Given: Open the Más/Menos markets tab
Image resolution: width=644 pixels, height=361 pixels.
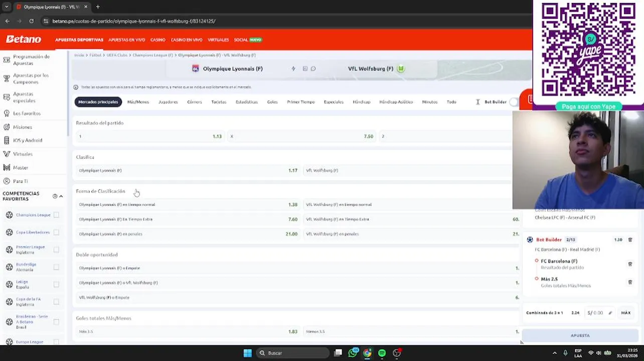Looking at the screenshot, I should [138, 102].
